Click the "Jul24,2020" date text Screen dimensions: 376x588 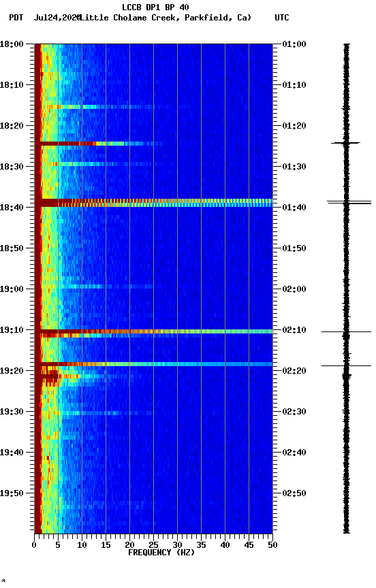[57, 18]
